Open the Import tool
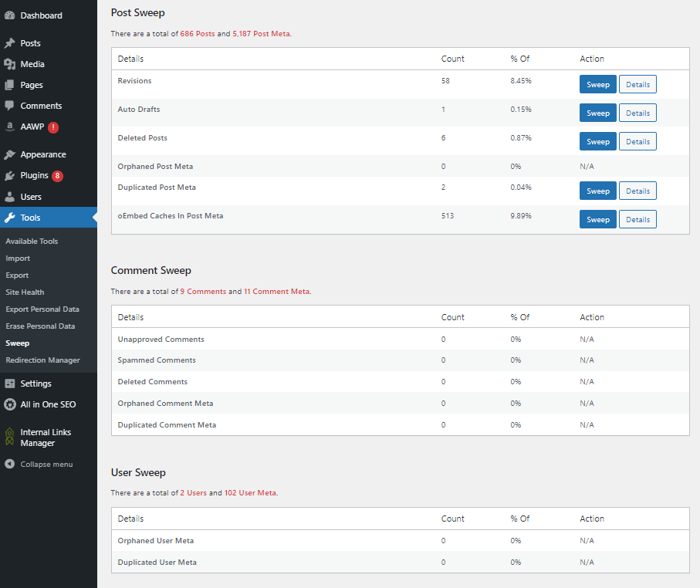 tap(17, 258)
